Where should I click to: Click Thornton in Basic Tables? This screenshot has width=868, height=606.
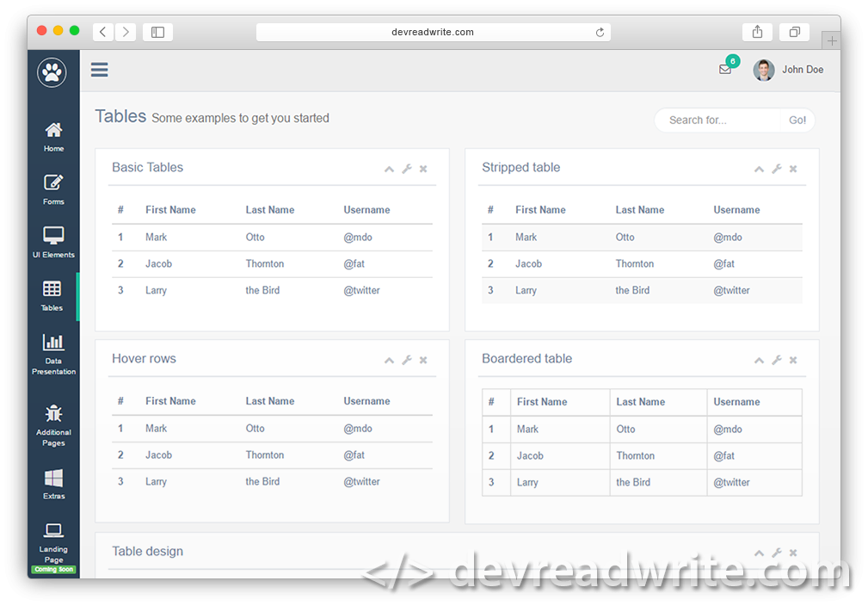265,263
